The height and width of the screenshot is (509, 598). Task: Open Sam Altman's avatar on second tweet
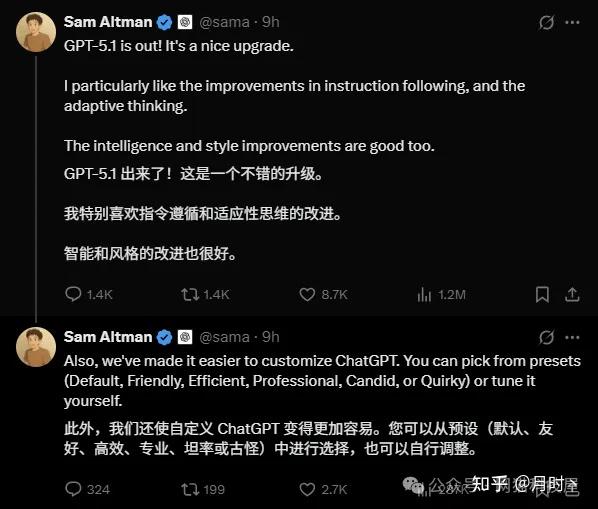coord(36,347)
